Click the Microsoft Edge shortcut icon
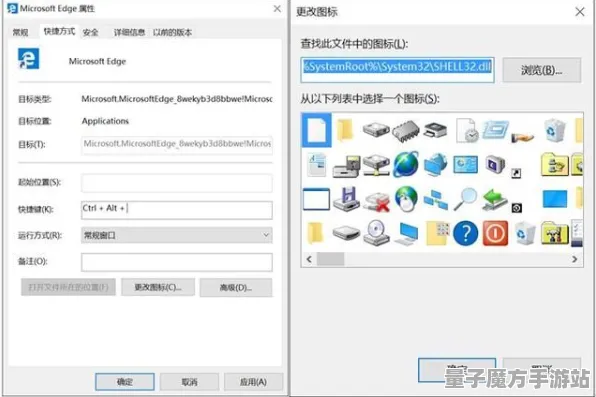This screenshot has height=397, width=596. [x=29, y=59]
